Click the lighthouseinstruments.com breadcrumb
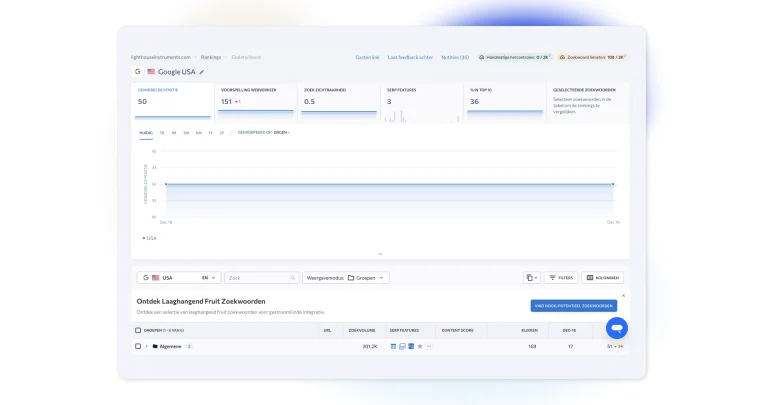The width and height of the screenshot is (768, 405). pyautogui.click(x=161, y=57)
